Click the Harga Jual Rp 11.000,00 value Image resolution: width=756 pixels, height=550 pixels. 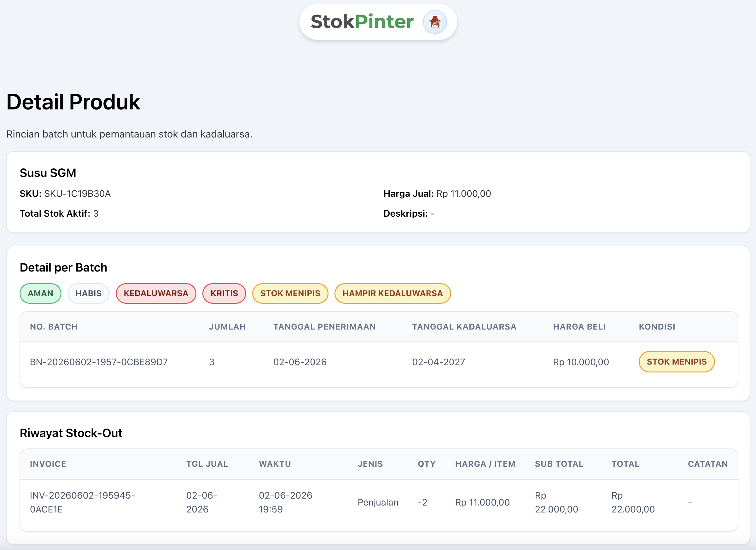click(463, 193)
